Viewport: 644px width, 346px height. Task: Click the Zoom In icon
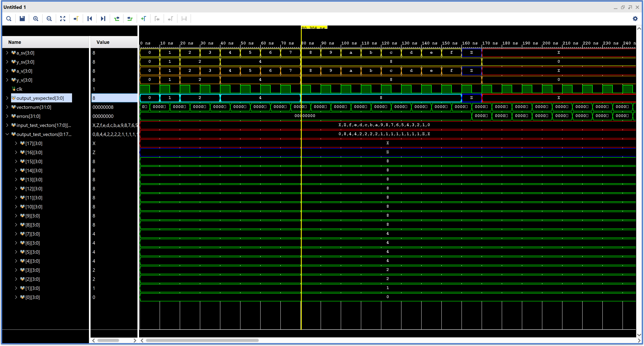(36, 19)
